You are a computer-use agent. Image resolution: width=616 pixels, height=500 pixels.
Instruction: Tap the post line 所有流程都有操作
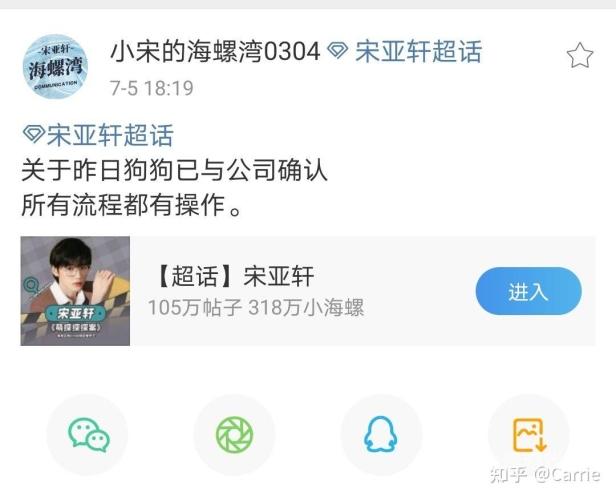tap(131, 205)
